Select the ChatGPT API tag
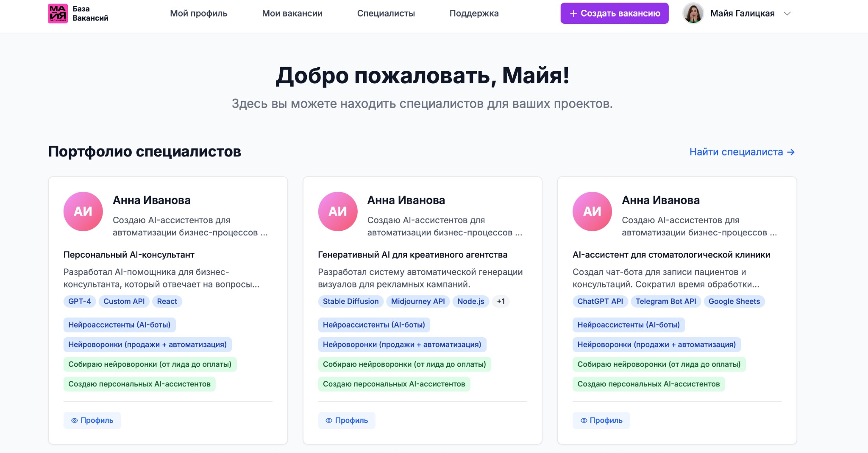This screenshot has width=868, height=453. (x=600, y=301)
